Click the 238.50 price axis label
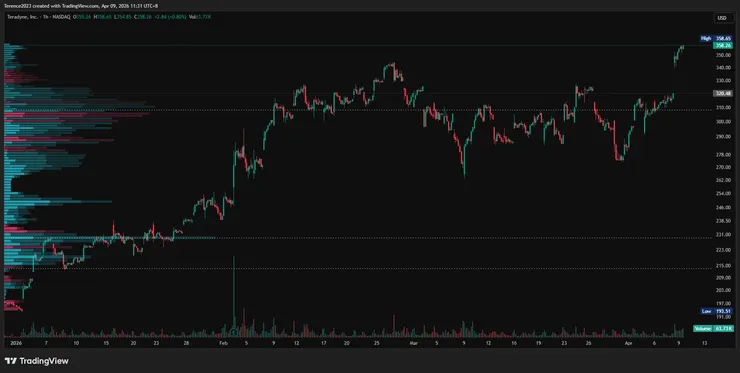 (723, 220)
